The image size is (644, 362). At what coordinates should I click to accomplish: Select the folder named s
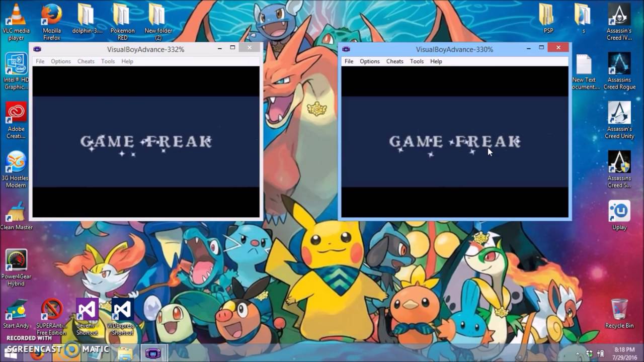[x=584, y=19]
